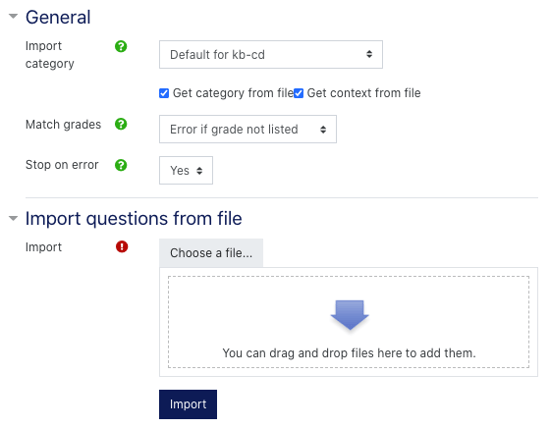Click the Get category from file label
550x428 pixels.
coord(233,93)
